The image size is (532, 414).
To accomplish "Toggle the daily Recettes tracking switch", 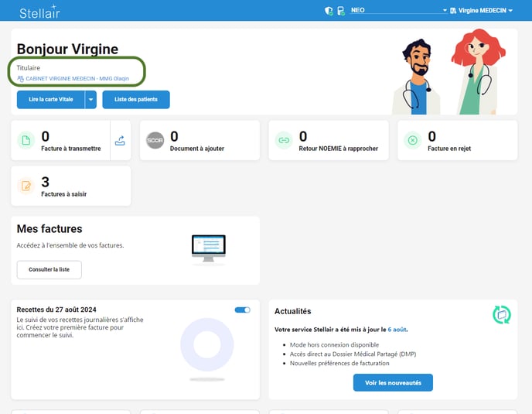I will click(243, 310).
